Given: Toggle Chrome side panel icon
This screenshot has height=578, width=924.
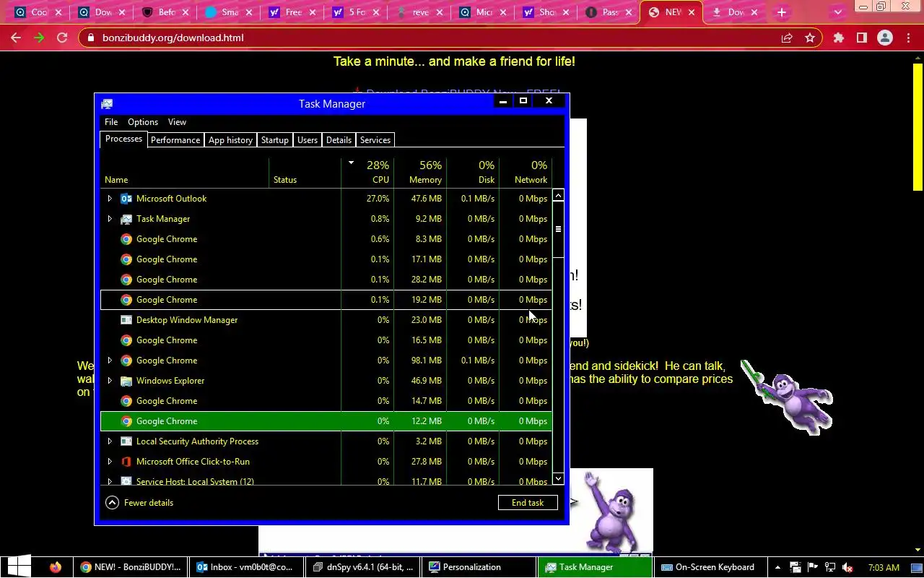Looking at the screenshot, I should [862, 38].
